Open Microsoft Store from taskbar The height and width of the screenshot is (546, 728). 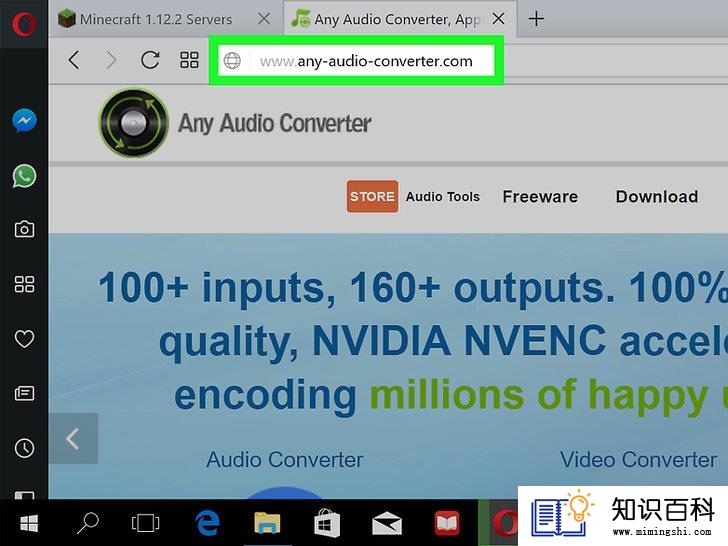[x=327, y=523]
